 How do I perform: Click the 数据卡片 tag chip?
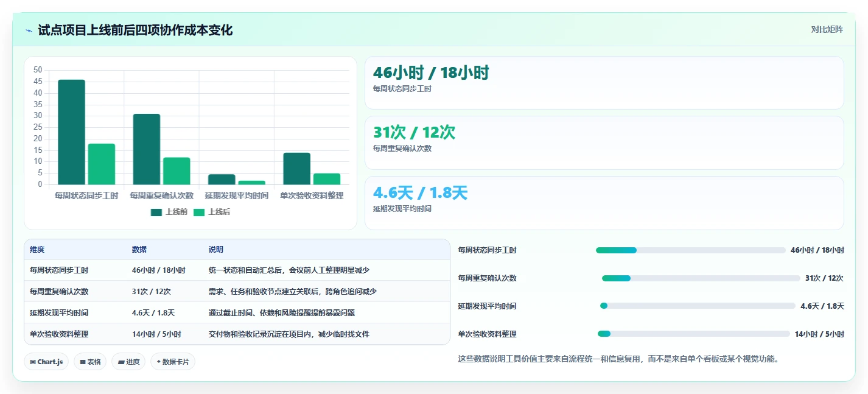point(173,362)
